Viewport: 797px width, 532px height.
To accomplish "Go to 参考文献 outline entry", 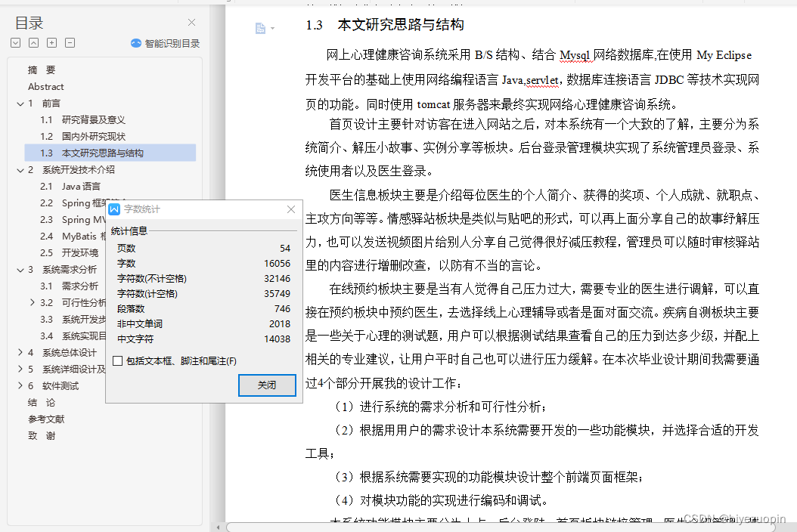I will tap(46, 419).
